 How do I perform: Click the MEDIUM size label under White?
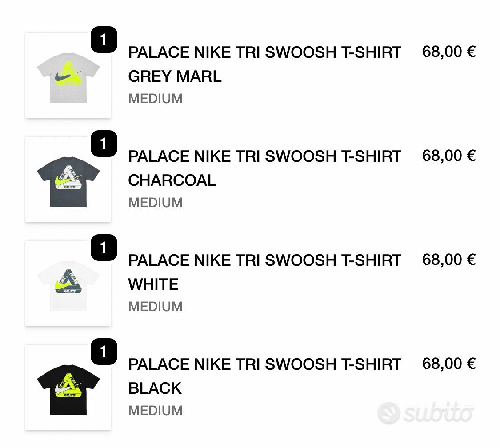click(x=155, y=307)
